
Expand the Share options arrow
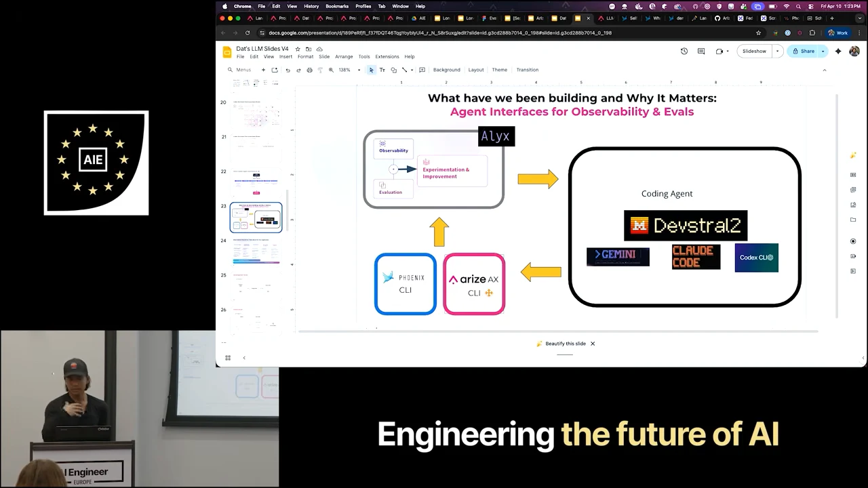[x=823, y=51]
